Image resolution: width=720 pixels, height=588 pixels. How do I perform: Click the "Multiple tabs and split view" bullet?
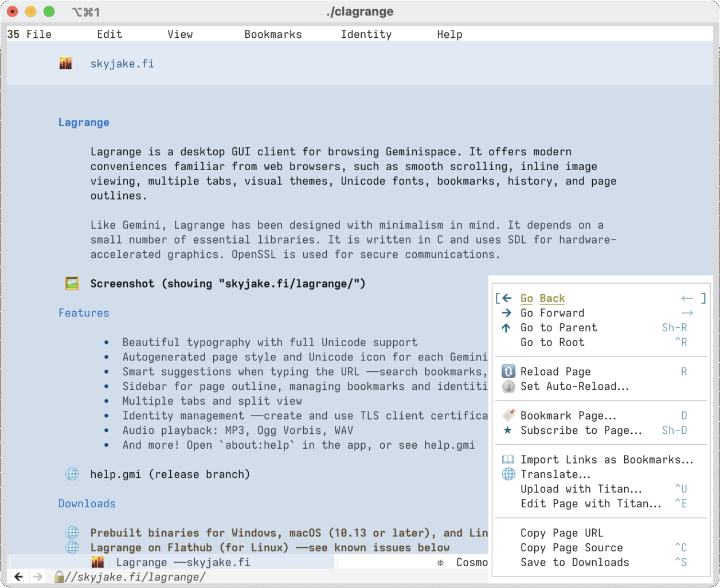[212, 401]
